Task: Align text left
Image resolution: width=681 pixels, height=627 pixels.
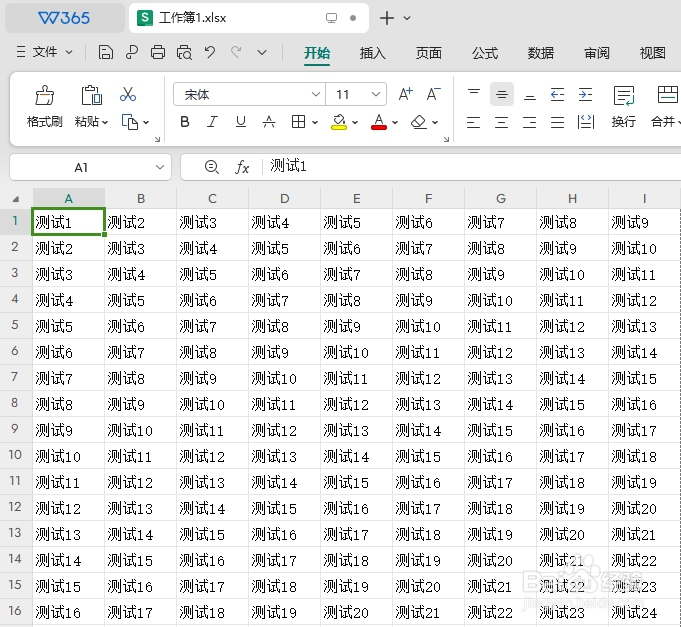Action: [x=473, y=122]
